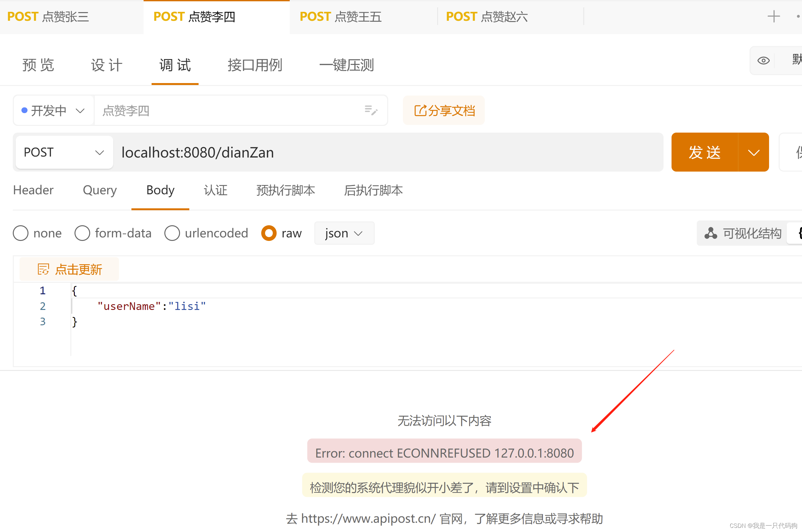
Task: Go to the 一键压测 tab
Action: pos(346,65)
